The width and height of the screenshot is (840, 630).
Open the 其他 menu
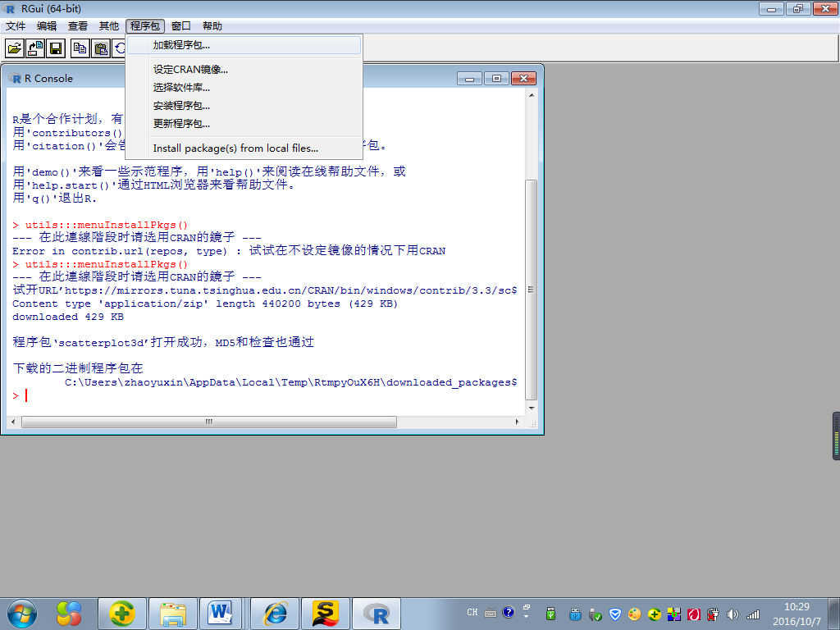[109, 25]
